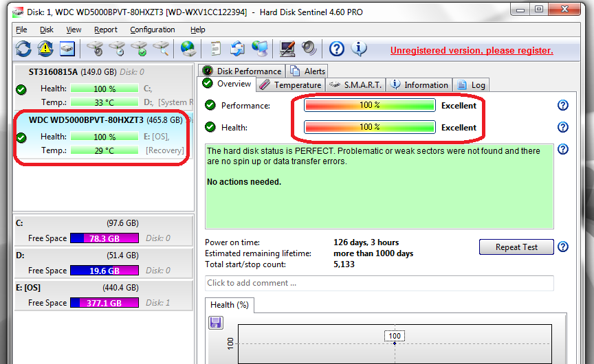Click the 5,133 start/stop count value
This screenshot has height=364, width=594.
pos(344,264)
